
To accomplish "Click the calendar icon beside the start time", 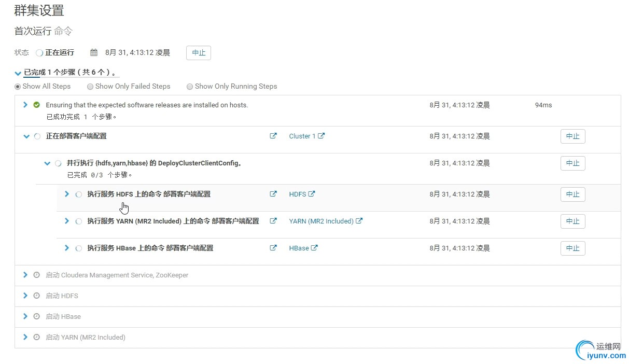I will [x=94, y=52].
